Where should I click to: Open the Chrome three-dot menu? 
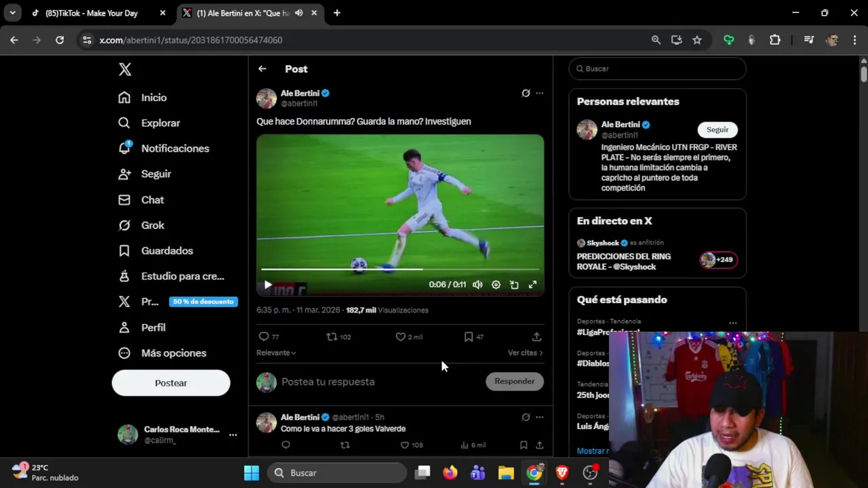854,40
